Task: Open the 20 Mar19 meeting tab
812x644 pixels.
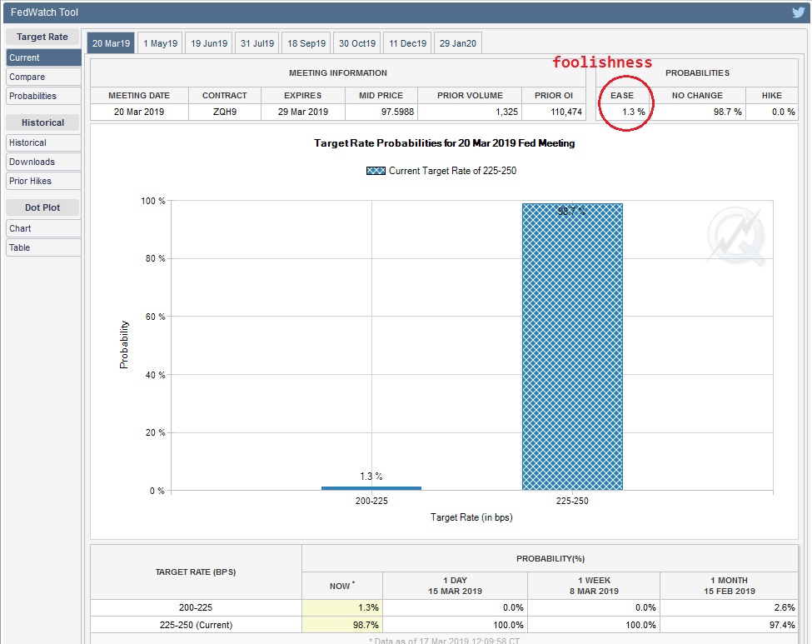Action: pos(111,43)
